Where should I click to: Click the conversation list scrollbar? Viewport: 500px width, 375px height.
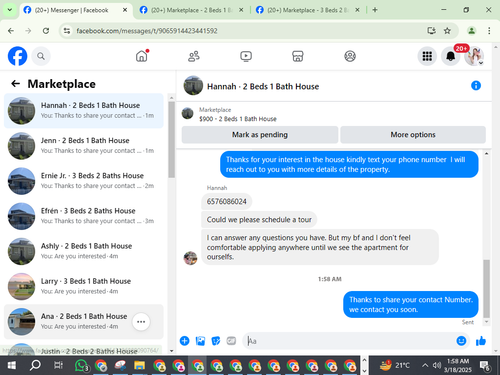(171, 140)
